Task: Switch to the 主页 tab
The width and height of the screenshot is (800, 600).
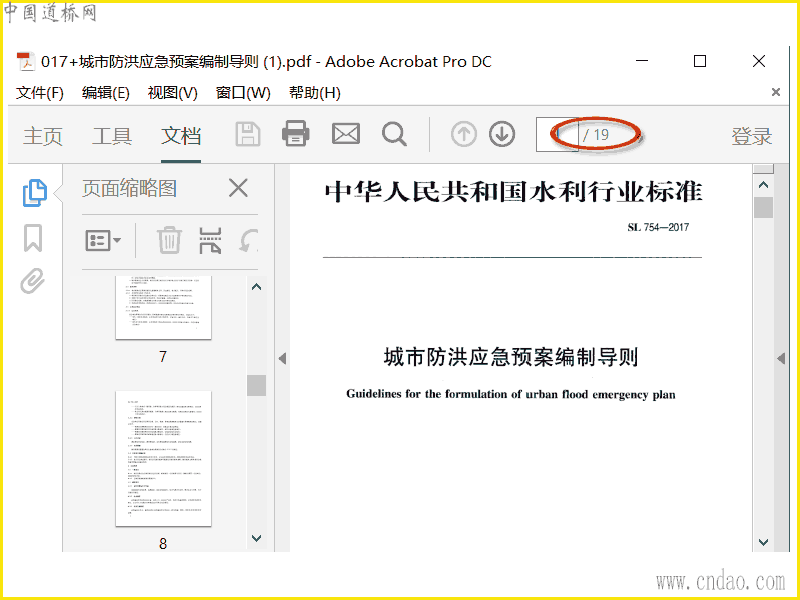Action: pyautogui.click(x=43, y=136)
